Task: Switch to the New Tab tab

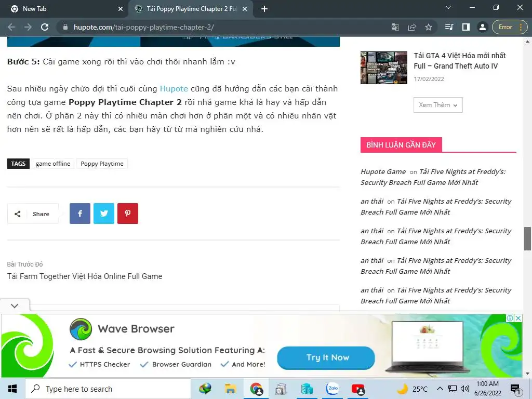Action: (x=64, y=9)
